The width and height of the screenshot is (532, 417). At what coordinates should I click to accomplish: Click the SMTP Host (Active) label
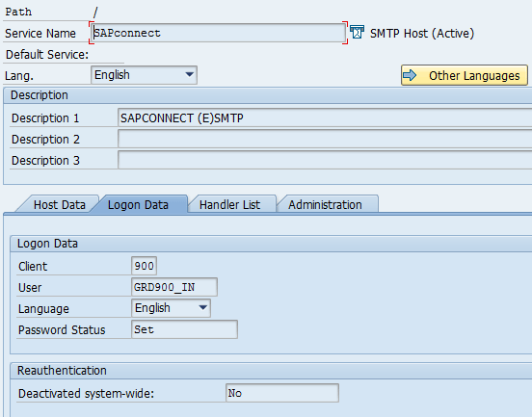pyautogui.click(x=422, y=33)
